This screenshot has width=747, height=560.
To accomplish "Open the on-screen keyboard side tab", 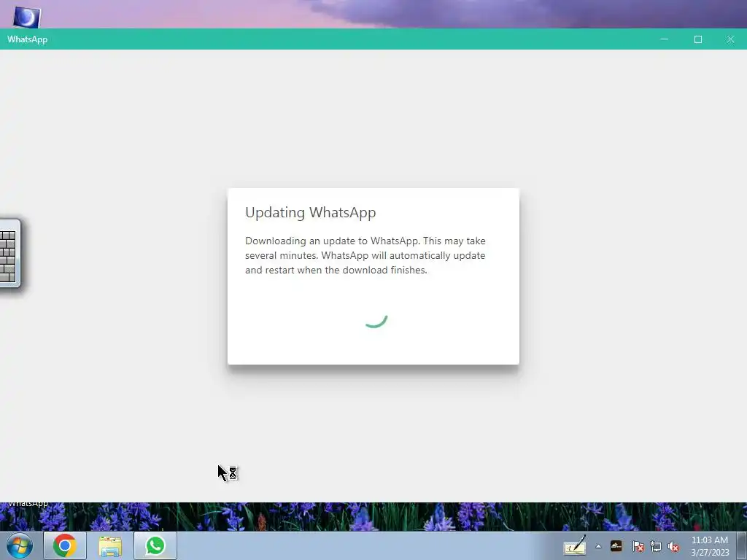I will (x=9, y=253).
